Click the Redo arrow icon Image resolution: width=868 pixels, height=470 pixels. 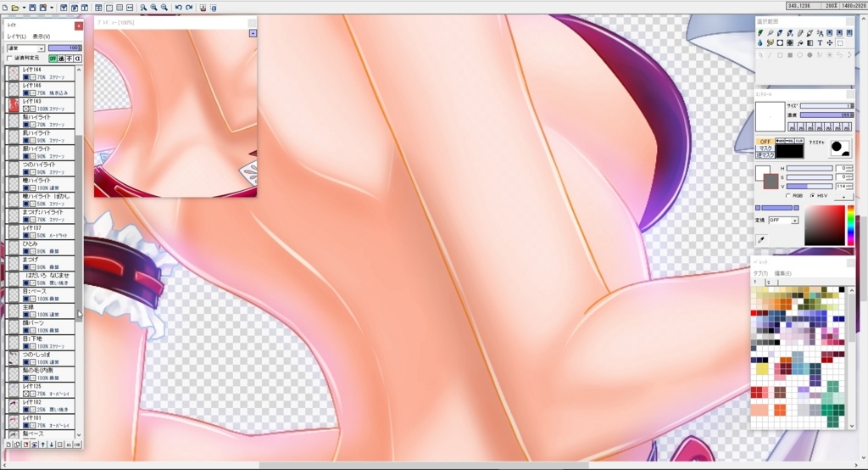point(189,8)
